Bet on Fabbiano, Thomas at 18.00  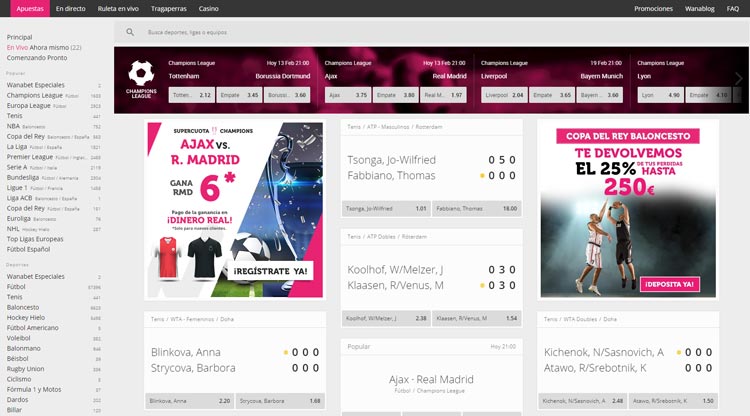tap(476, 208)
